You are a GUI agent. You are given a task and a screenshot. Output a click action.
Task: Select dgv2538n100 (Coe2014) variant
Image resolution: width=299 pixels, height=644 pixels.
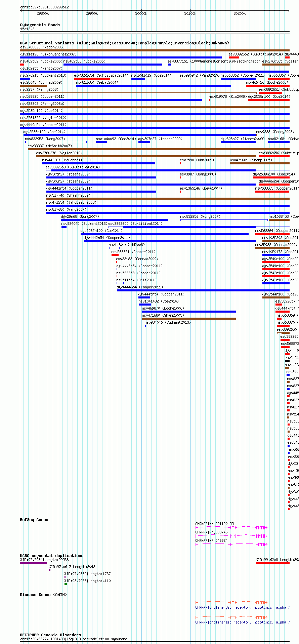[269, 97]
